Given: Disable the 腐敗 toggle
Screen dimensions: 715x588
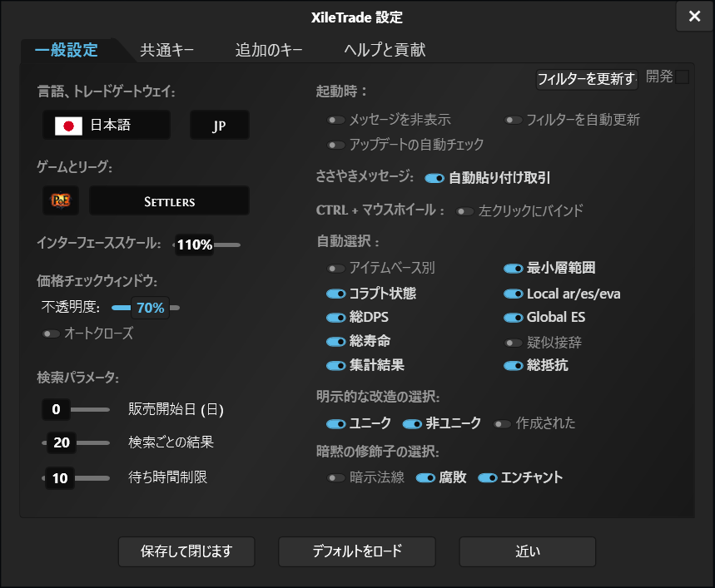Looking at the screenshot, I should (425, 477).
